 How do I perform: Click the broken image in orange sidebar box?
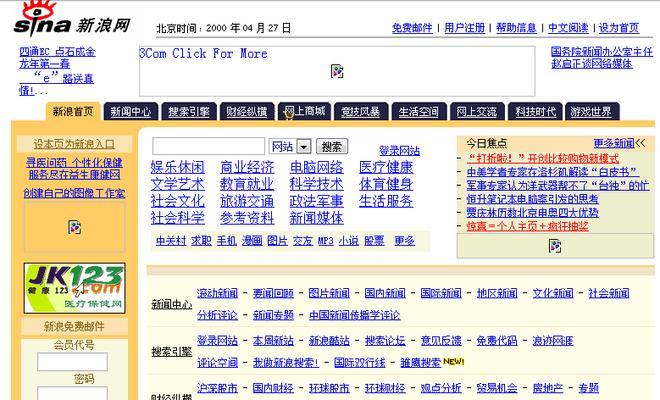point(75,227)
